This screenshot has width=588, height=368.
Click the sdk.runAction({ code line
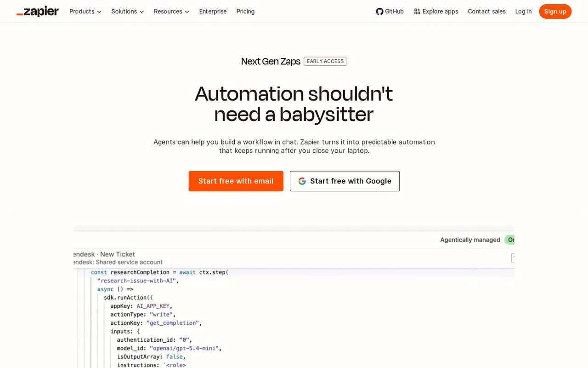pyautogui.click(x=128, y=298)
